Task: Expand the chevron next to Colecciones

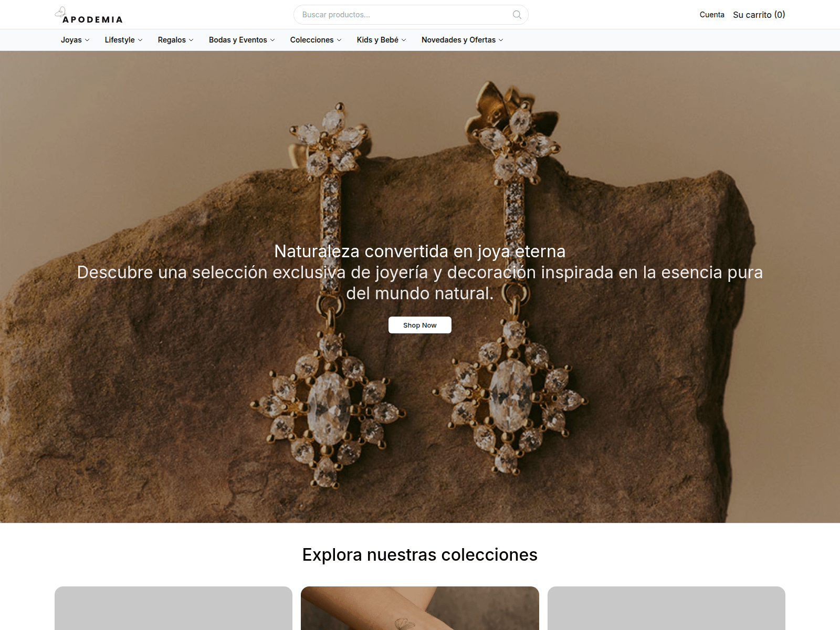Action: tap(339, 40)
